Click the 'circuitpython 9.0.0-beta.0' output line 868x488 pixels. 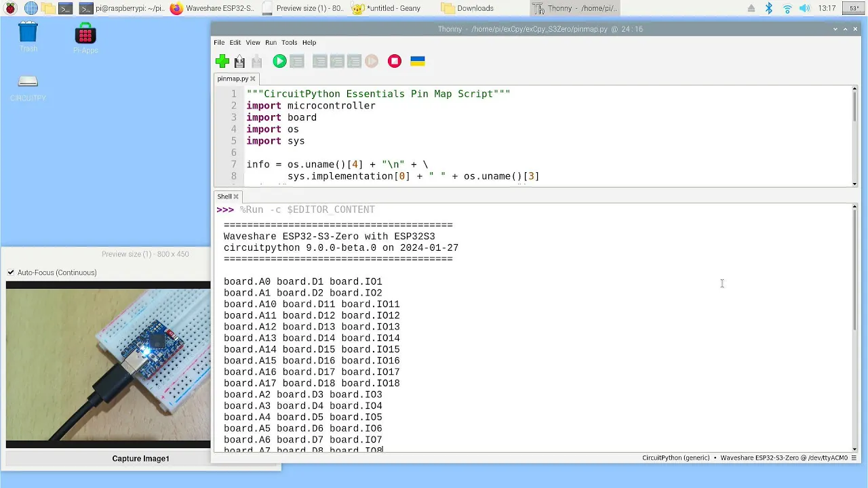pos(341,248)
